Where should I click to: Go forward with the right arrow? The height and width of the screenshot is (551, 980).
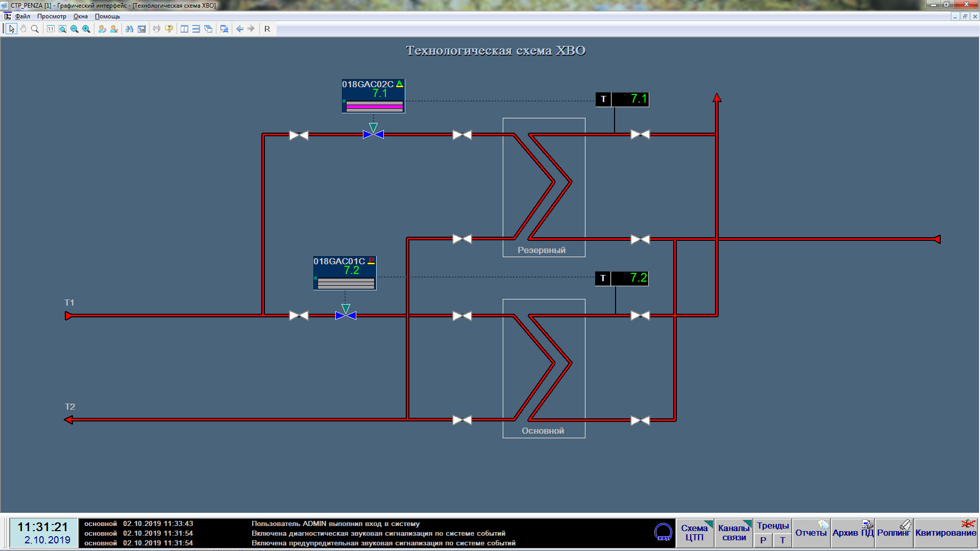click(251, 29)
